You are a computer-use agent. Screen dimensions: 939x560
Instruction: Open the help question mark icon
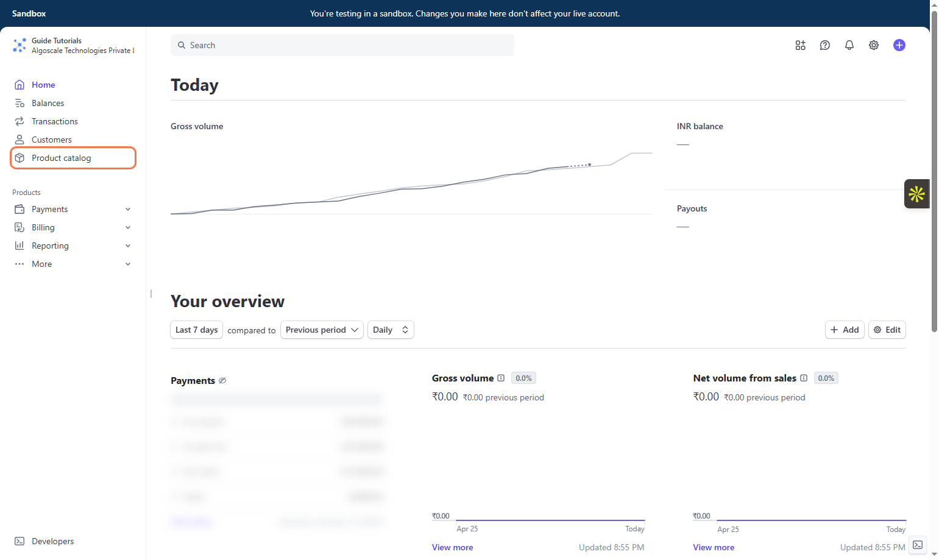click(x=824, y=45)
